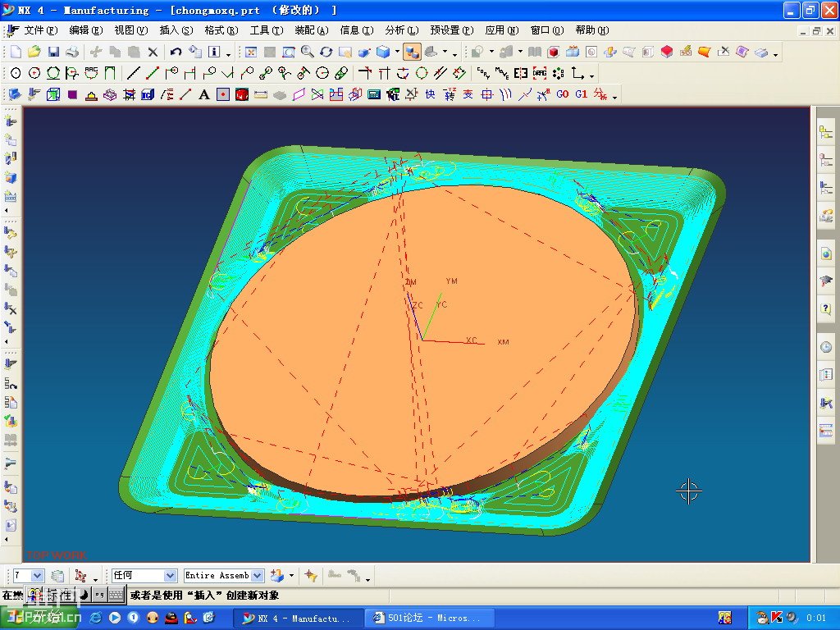Click the red dice cube icon
Image resolution: width=840 pixels, height=630 pixels.
(x=242, y=95)
